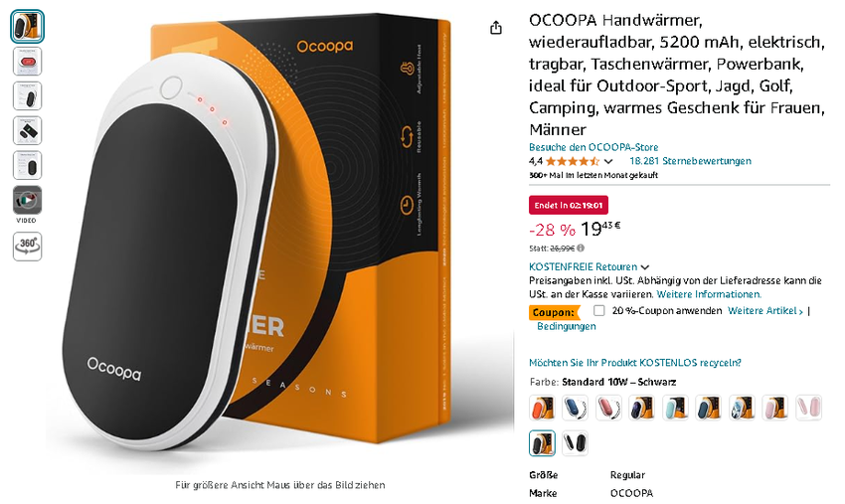
Task: Click the share icon beside the product image
Action: tap(496, 28)
